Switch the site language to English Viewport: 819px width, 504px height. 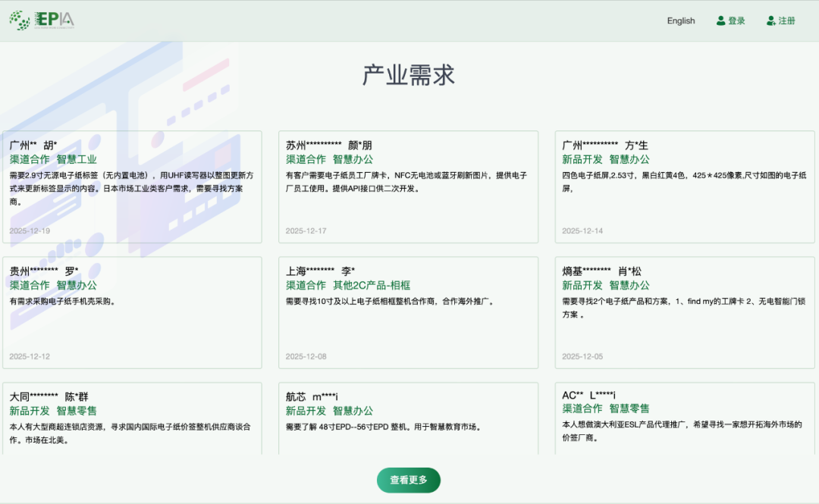pos(680,20)
